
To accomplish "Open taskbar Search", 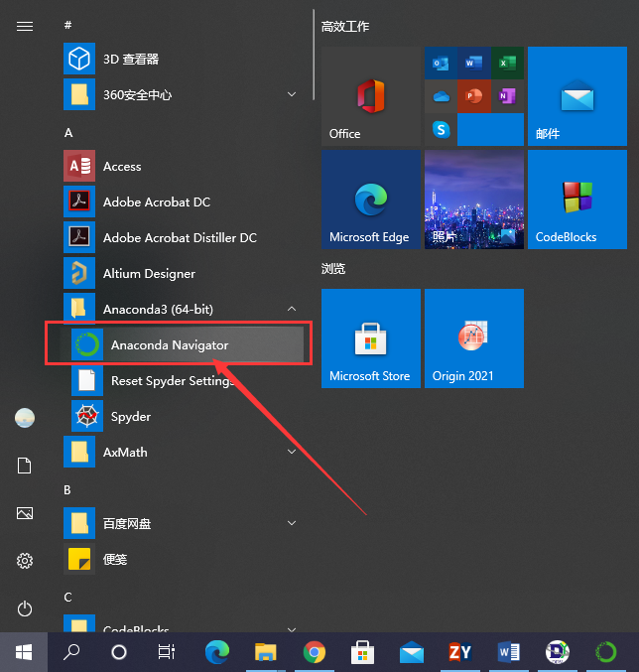I will click(71, 652).
